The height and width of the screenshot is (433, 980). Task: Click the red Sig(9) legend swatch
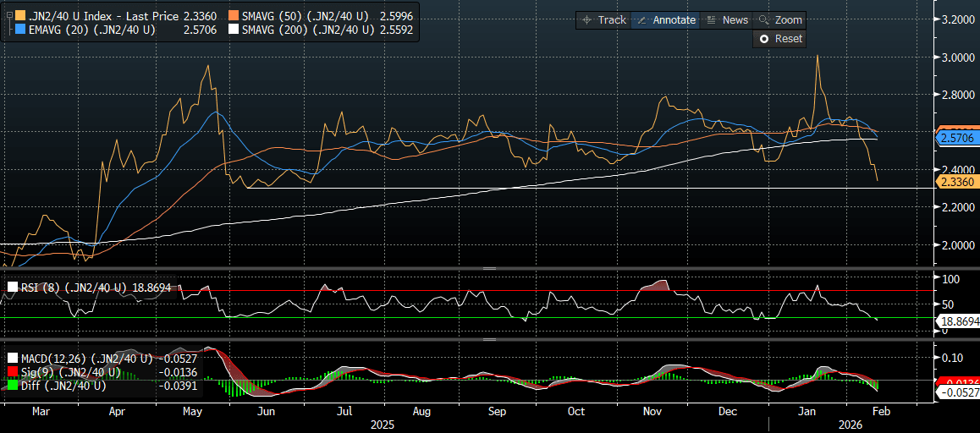(12, 372)
